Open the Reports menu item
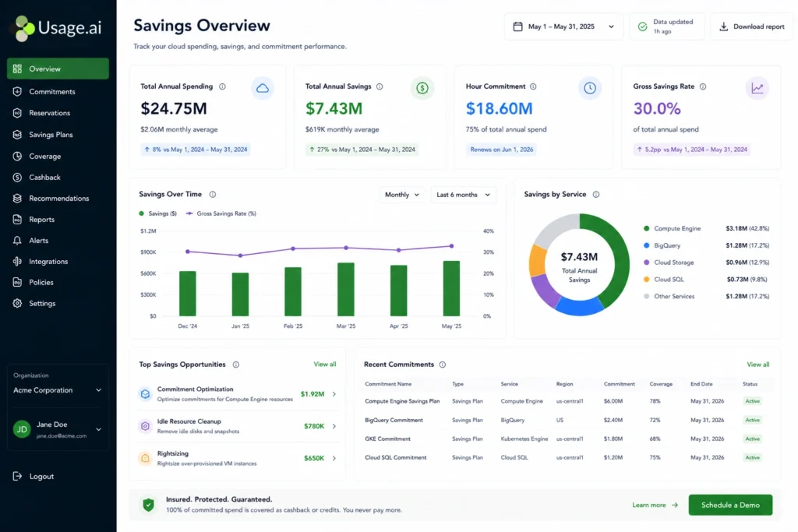 (58, 220)
